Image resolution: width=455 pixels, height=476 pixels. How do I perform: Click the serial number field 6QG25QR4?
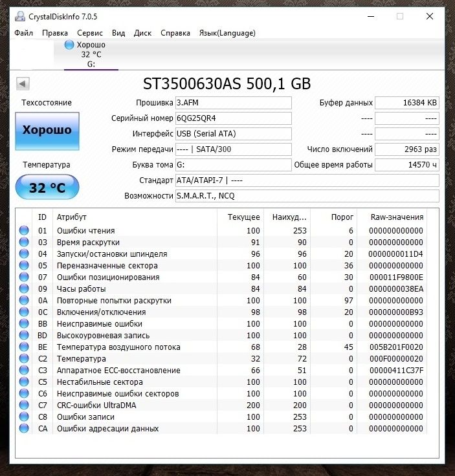pos(233,118)
